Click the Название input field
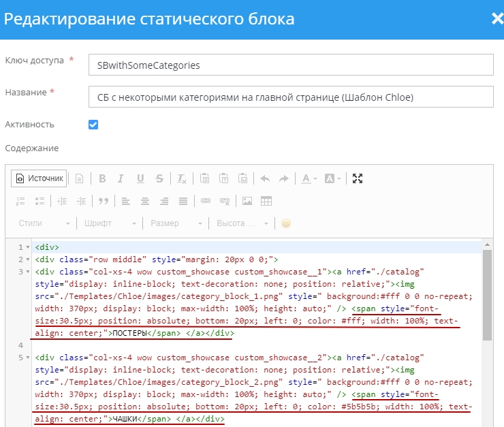 (x=291, y=97)
